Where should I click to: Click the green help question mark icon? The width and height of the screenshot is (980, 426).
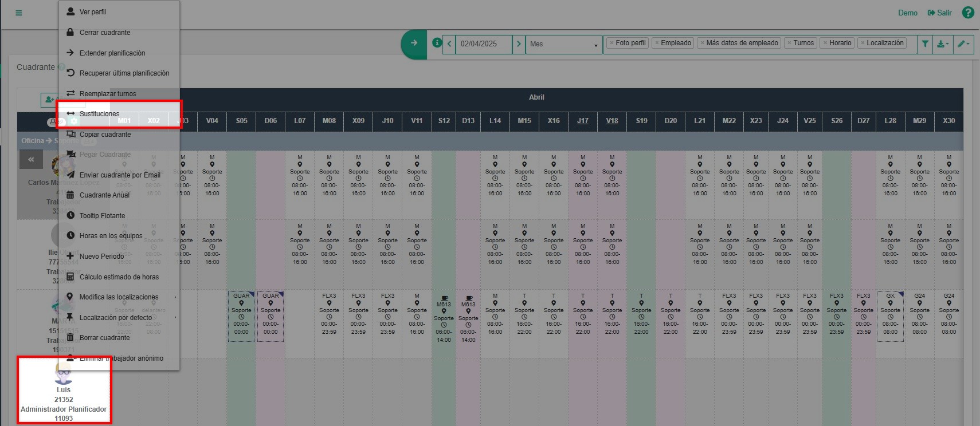(968, 13)
